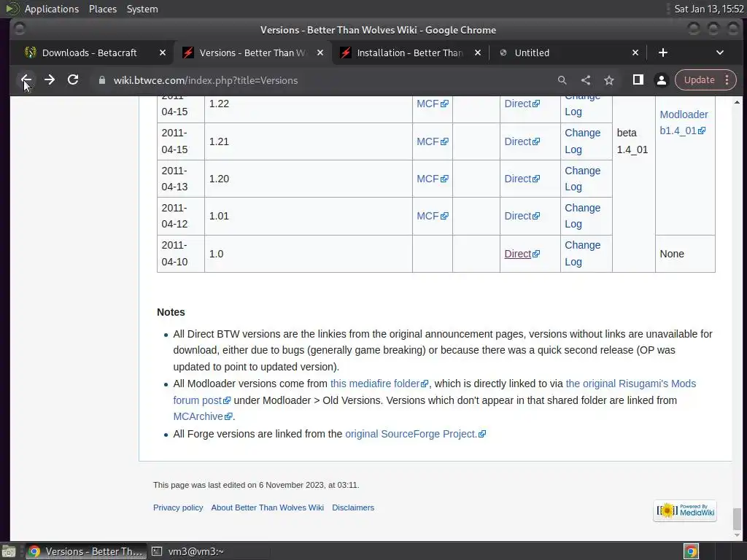This screenshot has height=560, width=747.
Task: Open MCF link for version 1.22
Action: tap(432, 104)
